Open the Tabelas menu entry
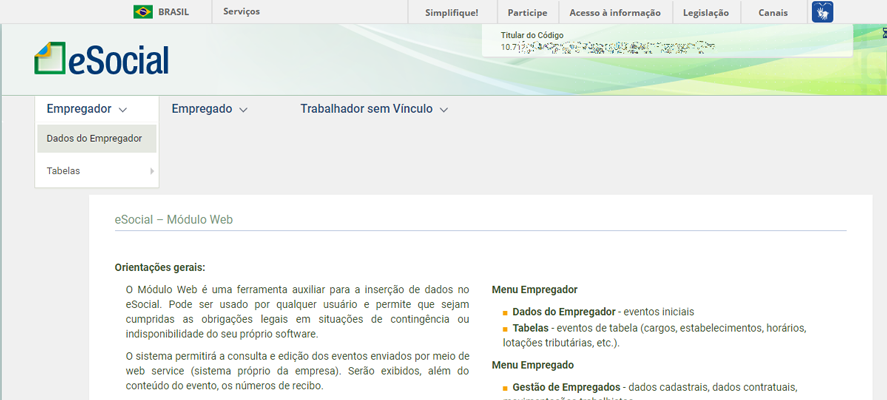Screen dimensions: 887x400 97,171
